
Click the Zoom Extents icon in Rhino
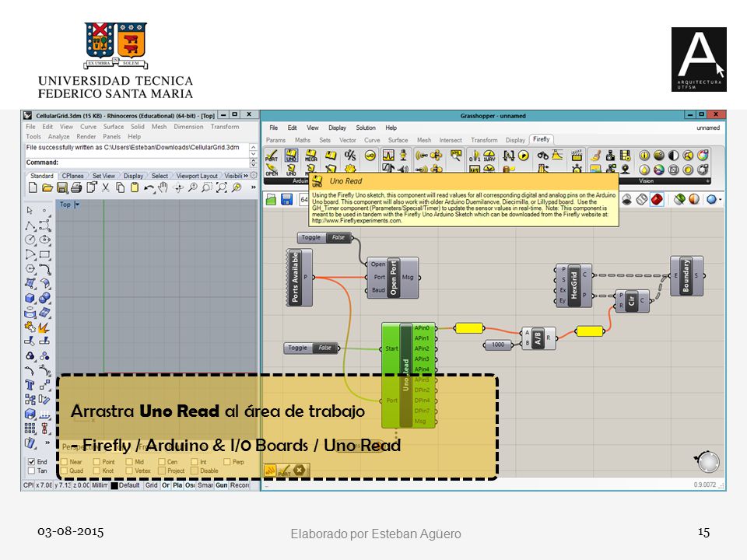click(x=222, y=187)
